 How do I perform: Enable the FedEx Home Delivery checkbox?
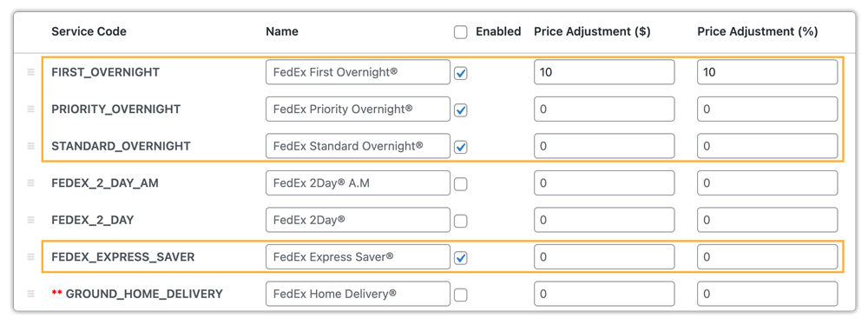pos(461,295)
